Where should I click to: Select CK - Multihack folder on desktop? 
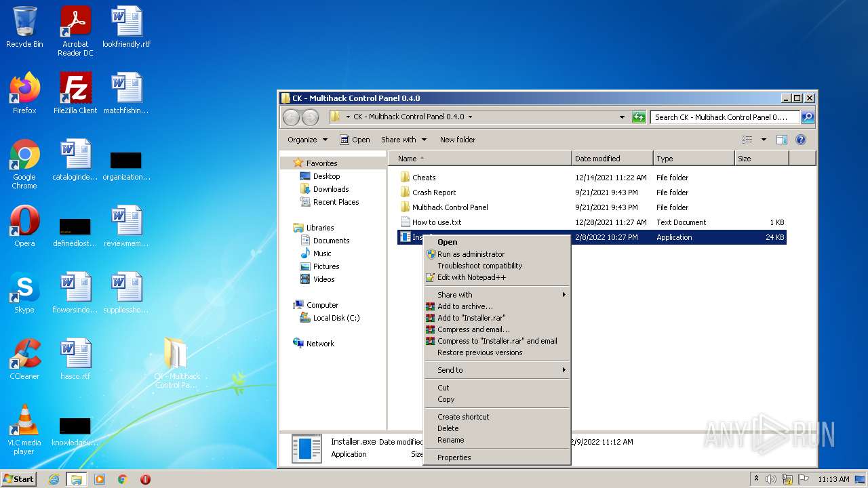coord(176,363)
